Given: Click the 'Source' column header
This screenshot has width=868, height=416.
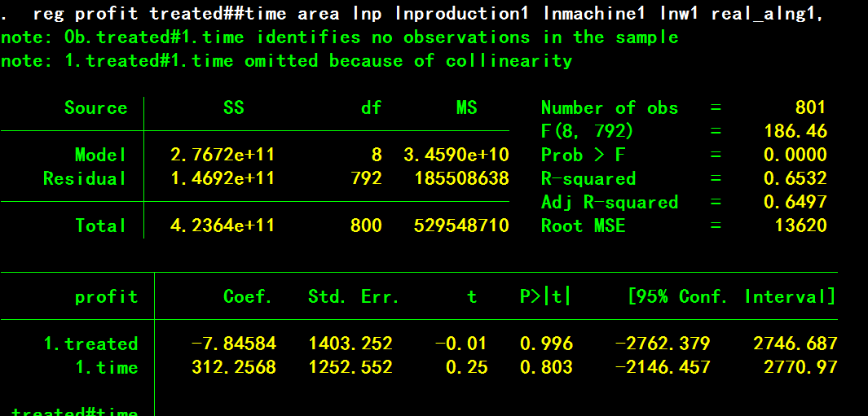Looking at the screenshot, I should click(x=96, y=107).
